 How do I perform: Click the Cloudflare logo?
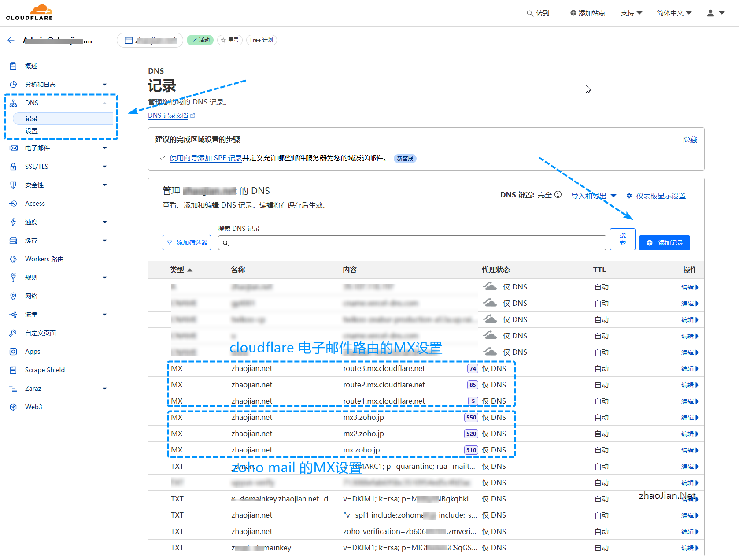30,12
